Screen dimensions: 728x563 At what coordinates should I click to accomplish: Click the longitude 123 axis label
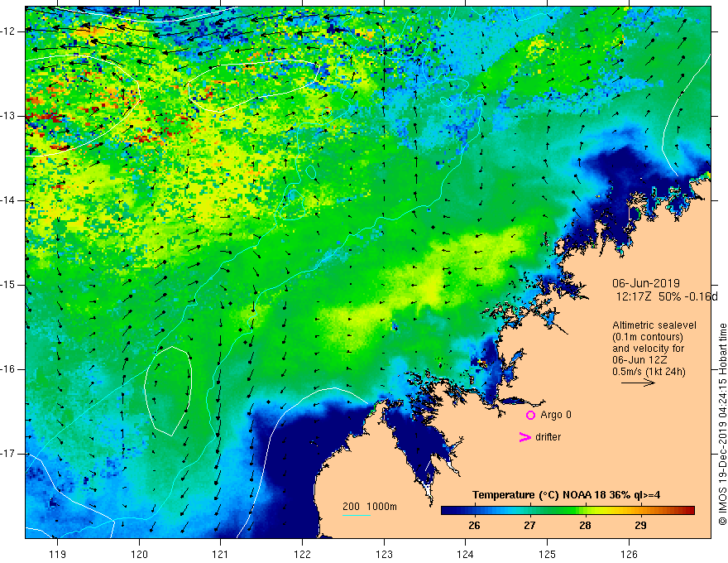point(384,554)
